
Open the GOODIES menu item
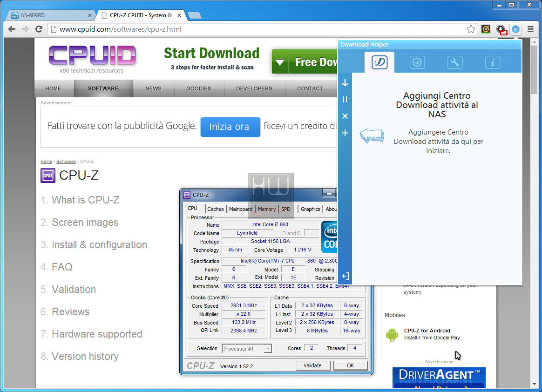pyautogui.click(x=199, y=88)
